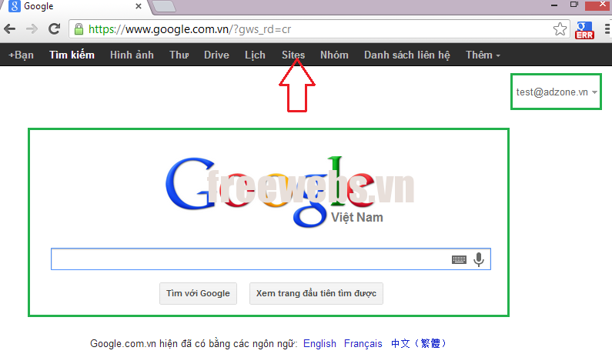
Task: Open the red ERR extension icon
Action: 584,30
